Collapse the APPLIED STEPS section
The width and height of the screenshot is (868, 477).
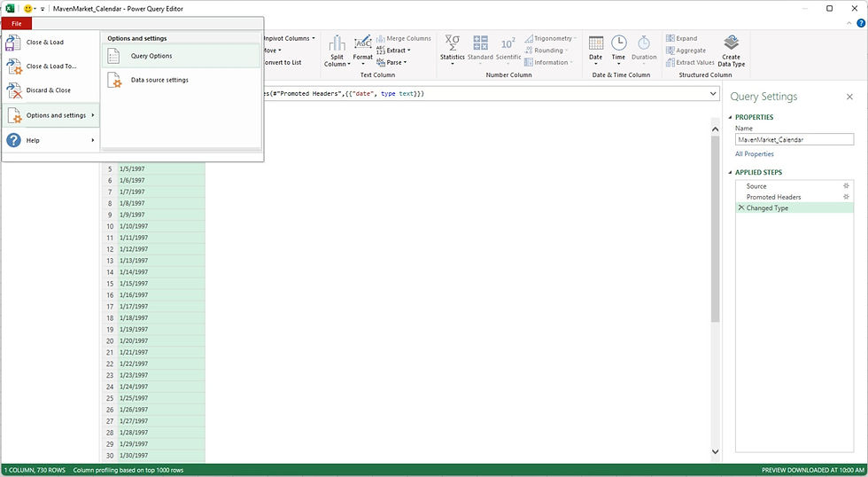[x=730, y=172]
